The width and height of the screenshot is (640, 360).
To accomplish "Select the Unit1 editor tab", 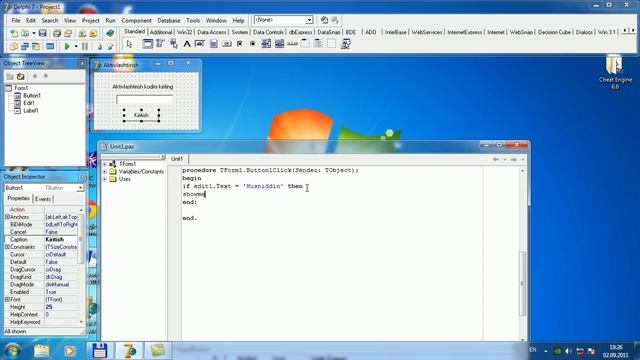I will point(177,159).
